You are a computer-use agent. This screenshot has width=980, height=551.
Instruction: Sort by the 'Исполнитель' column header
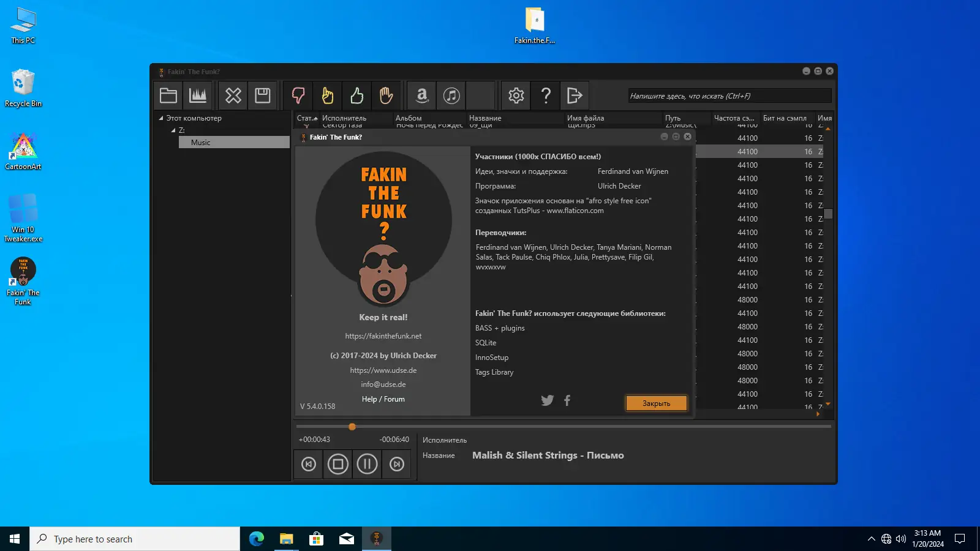click(x=344, y=118)
